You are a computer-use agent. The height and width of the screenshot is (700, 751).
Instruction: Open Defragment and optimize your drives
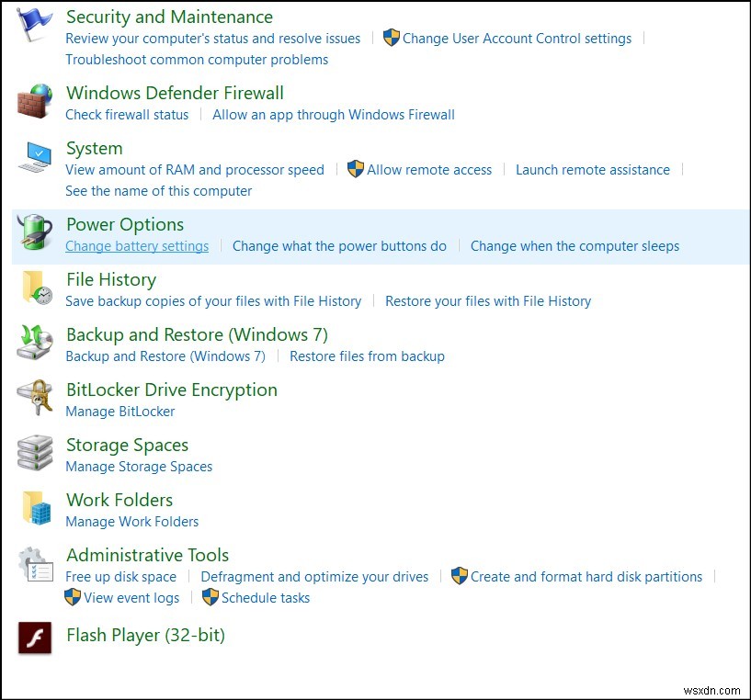[314, 577]
